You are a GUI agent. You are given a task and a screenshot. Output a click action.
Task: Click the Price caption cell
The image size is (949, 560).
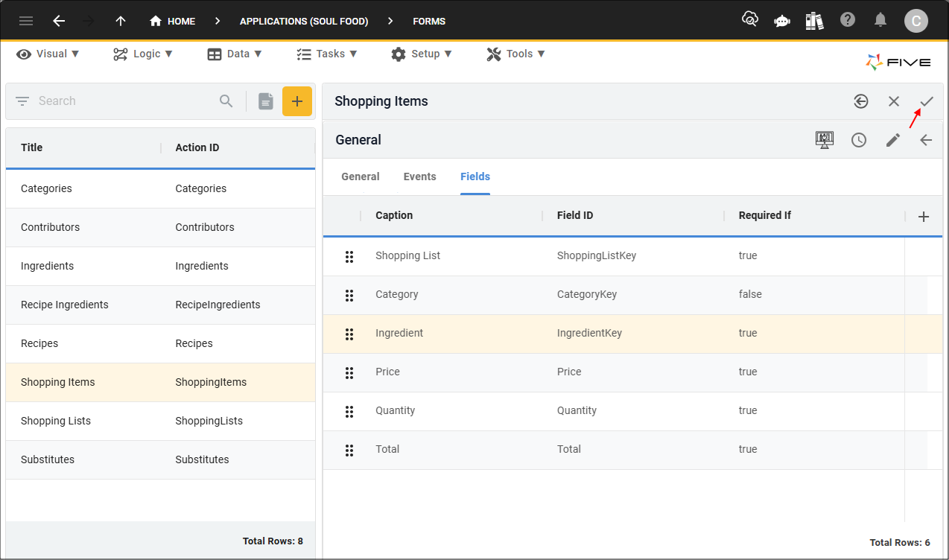click(x=387, y=372)
